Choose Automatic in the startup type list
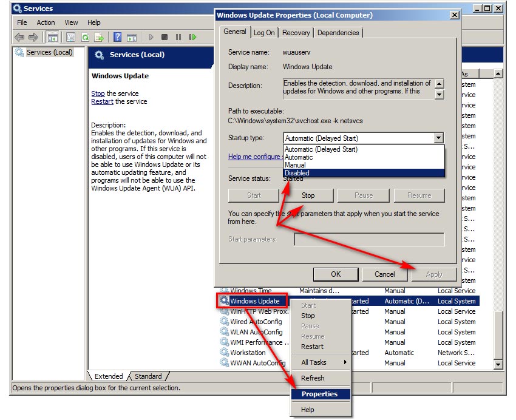Screen dimensions: 516x420 tap(364, 157)
